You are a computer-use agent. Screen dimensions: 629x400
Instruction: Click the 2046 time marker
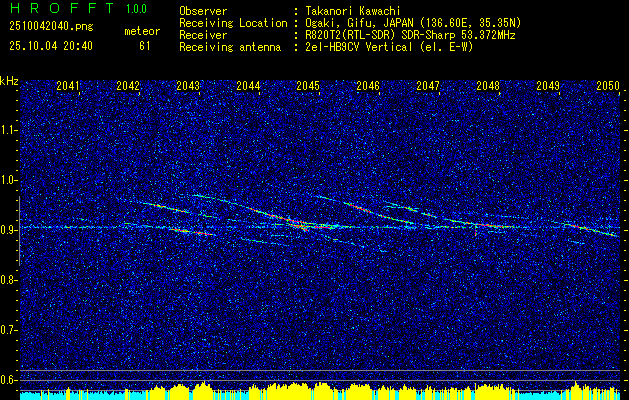368,86
